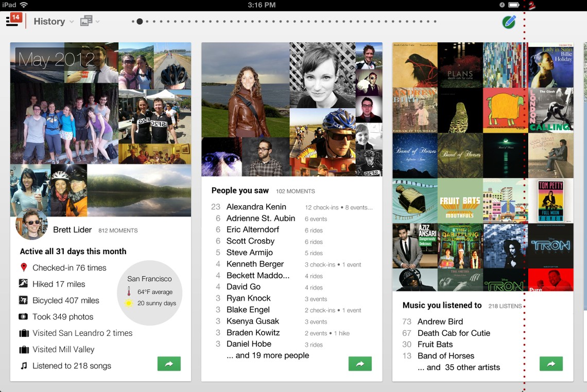Share the Music you listened to card
The width and height of the screenshot is (587, 392).
[551, 364]
